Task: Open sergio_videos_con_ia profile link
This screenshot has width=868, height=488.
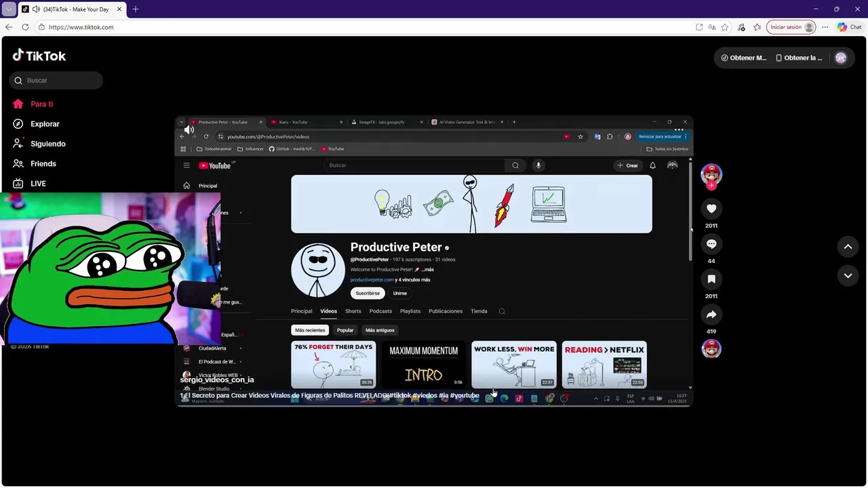Action: pyautogui.click(x=217, y=380)
